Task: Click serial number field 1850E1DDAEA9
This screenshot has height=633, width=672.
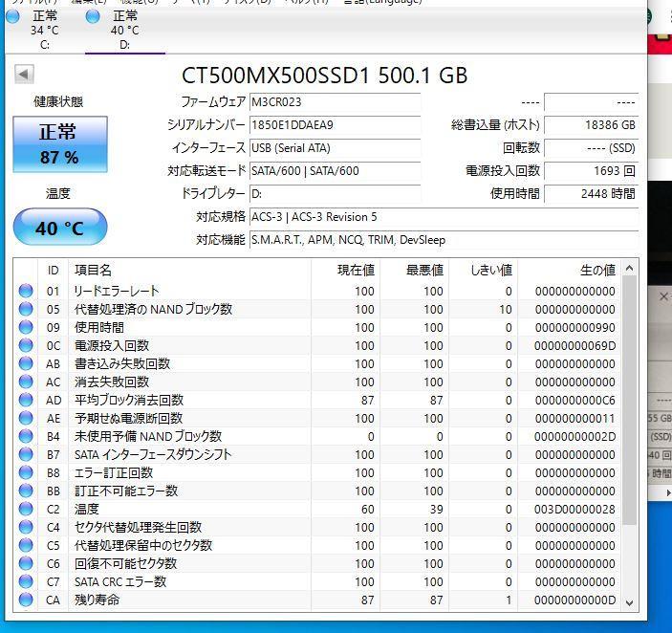Action: (335, 125)
